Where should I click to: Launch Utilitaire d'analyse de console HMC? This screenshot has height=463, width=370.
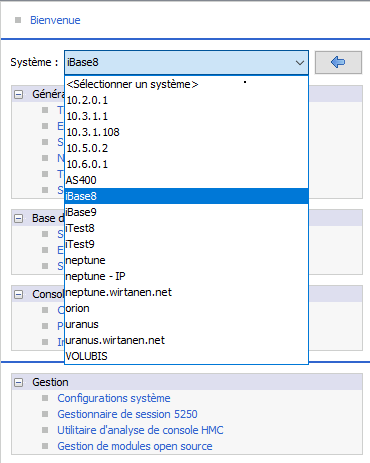pyautogui.click(x=140, y=430)
